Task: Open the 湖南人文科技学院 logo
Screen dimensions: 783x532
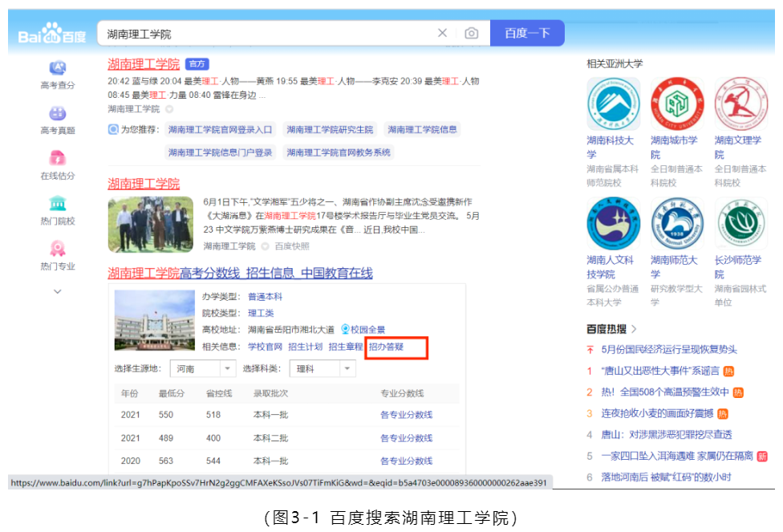Action: [613, 223]
